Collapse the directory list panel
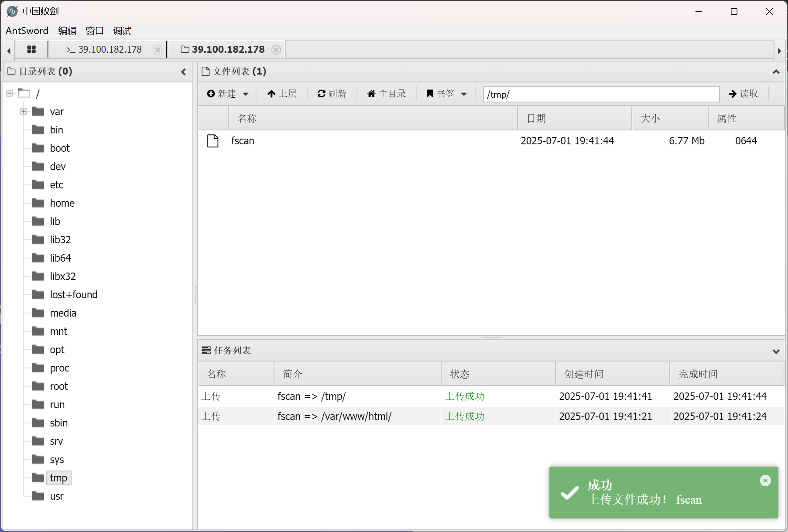The width and height of the screenshot is (788, 532). click(183, 72)
